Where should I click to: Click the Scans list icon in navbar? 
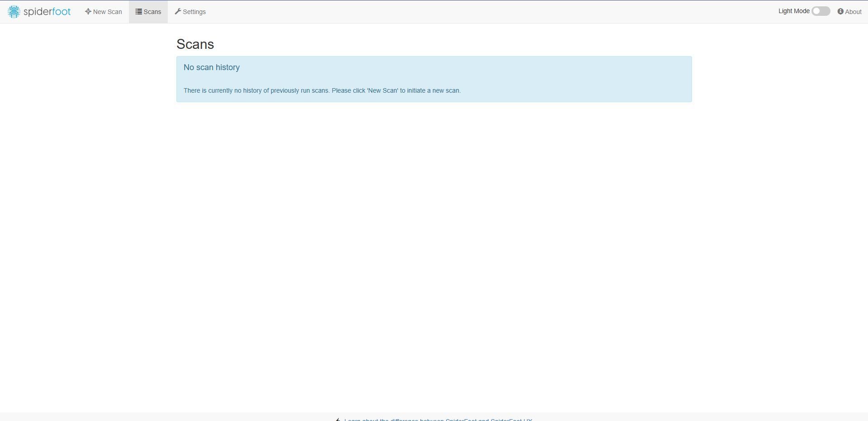tap(138, 12)
